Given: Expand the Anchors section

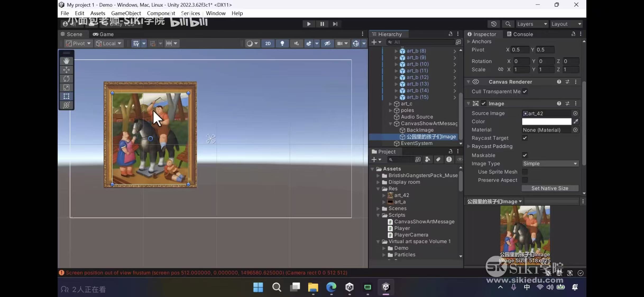Looking at the screenshot, I should 468,41.
